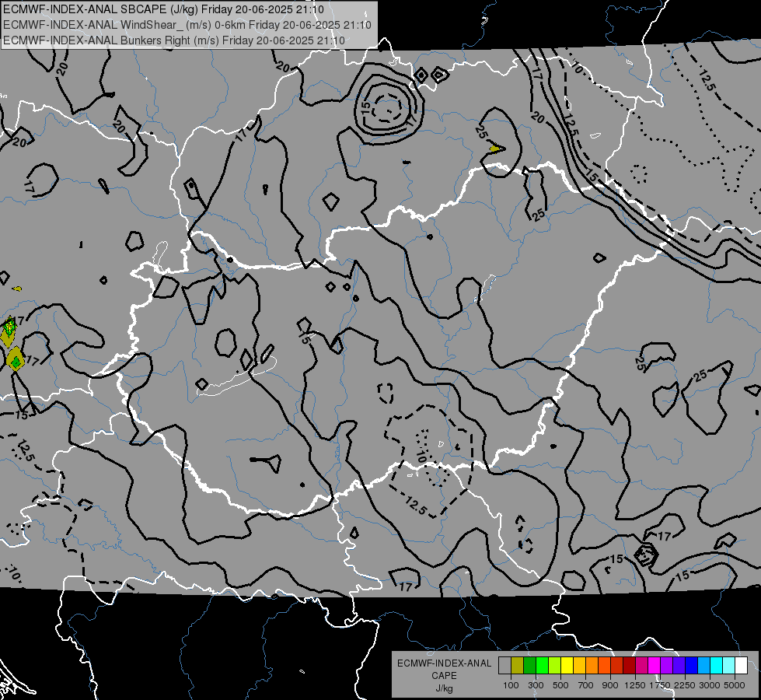Image resolution: width=761 pixels, height=700 pixels.
Task: Pick the brick red swatch right of 900 tick
Action: pos(617,666)
